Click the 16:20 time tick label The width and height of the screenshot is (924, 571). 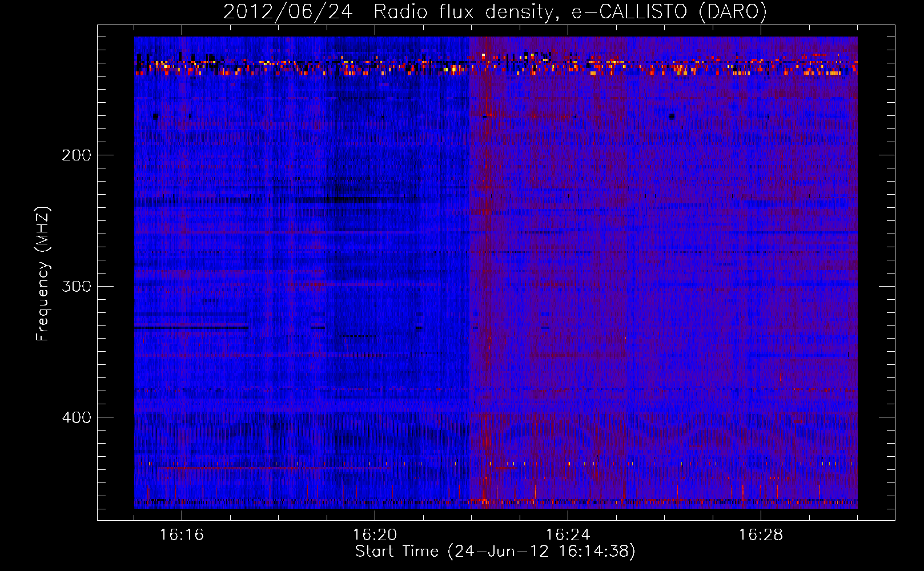coord(375,535)
